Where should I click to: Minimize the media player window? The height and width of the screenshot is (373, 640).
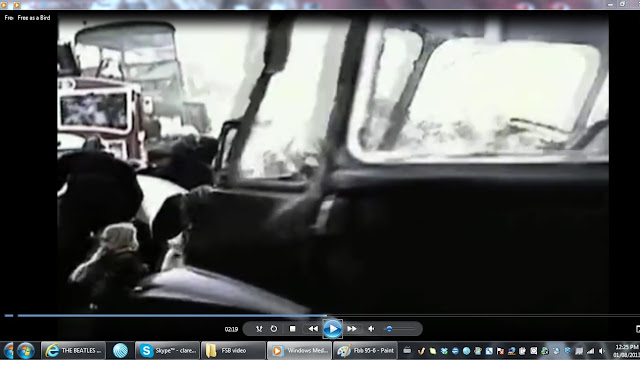[611, 4]
